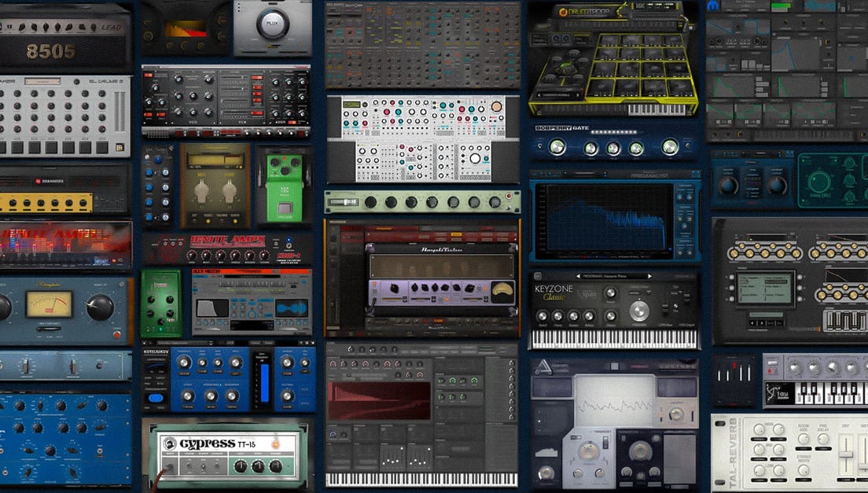Image resolution: width=868 pixels, height=493 pixels.
Task: Click the rightmost green knob on Boberry Gate
Action: (x=669, y=147)
